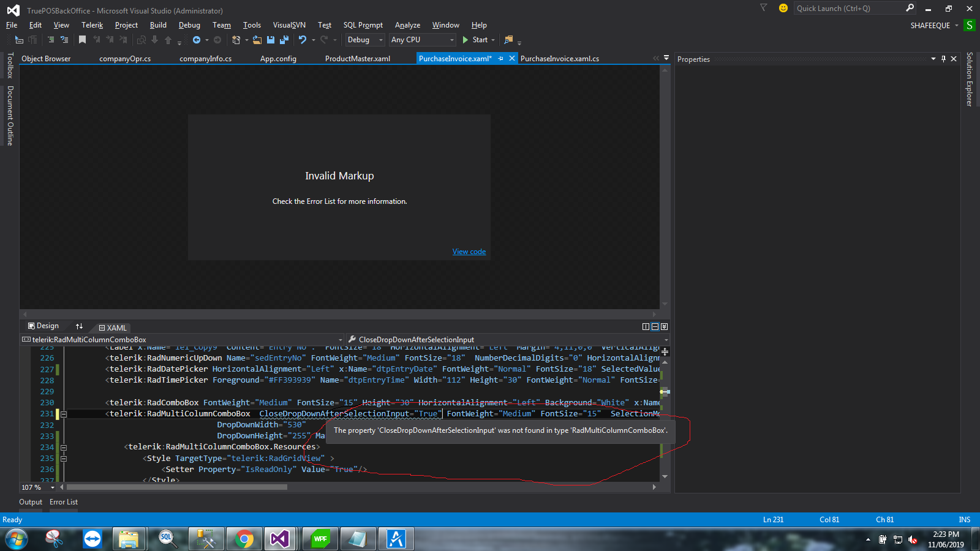
Task: Switch to the Design view
Action: tap(43, 326)
